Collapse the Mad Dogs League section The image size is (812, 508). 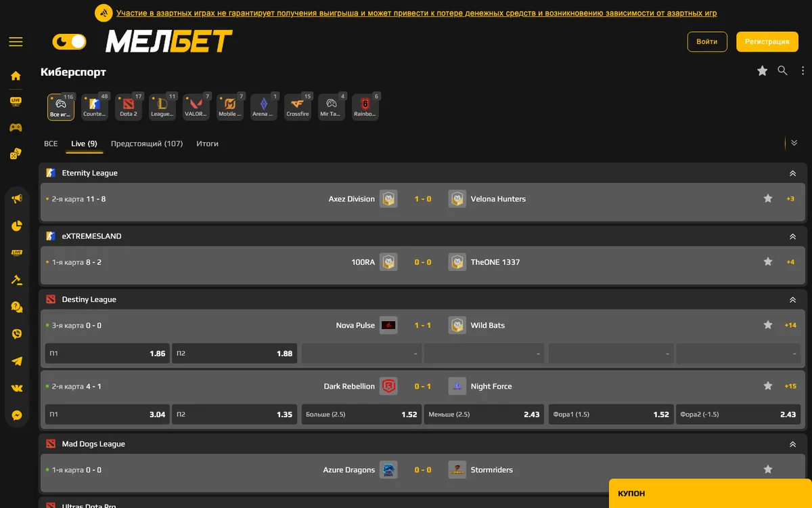(x=792, y=444)
